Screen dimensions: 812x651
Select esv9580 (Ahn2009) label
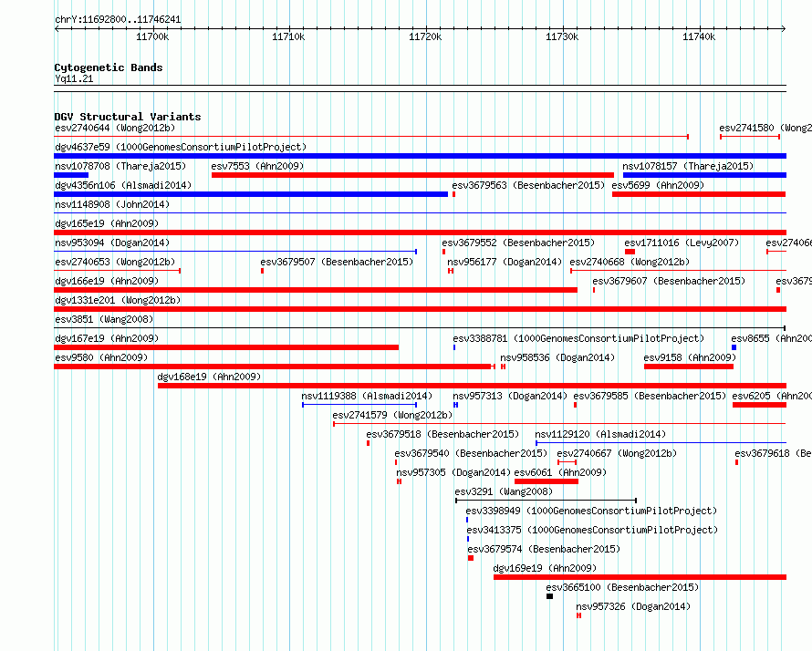click(x=101, y=357)
